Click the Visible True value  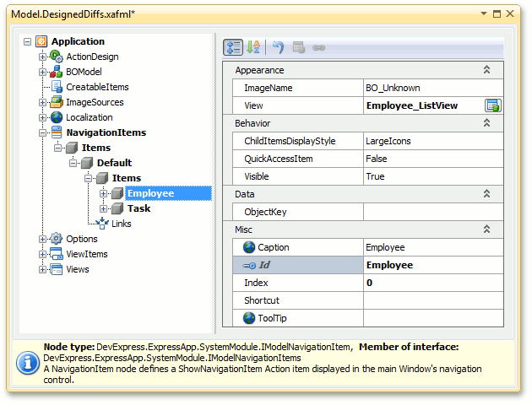(x=433, y=176)
